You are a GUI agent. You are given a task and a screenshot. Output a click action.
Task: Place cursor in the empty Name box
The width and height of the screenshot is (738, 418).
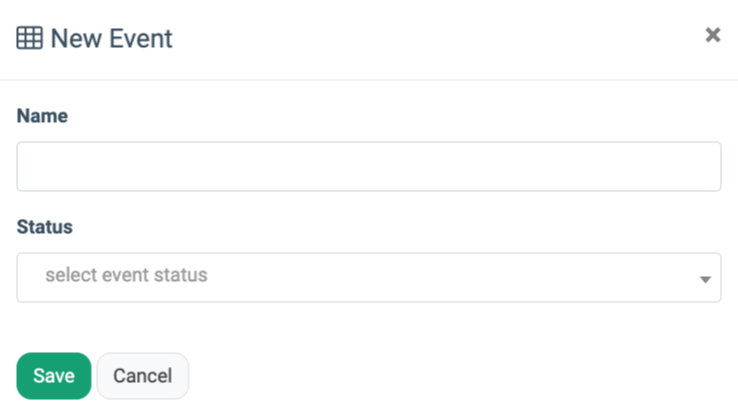[368, 166]
